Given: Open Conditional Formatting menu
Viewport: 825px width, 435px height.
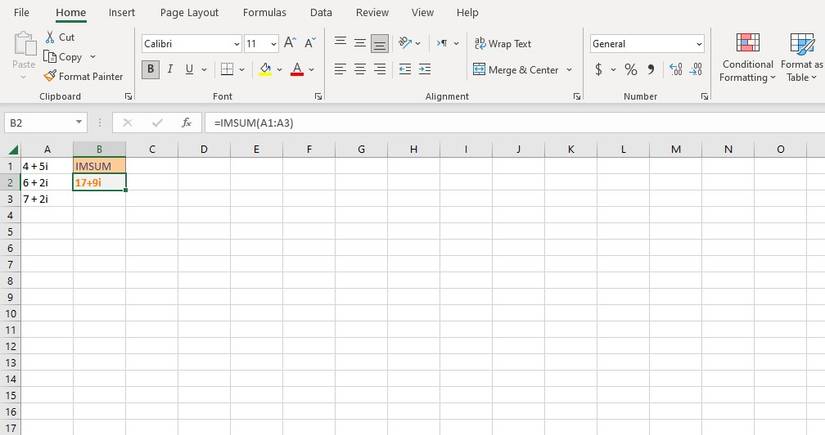Looking at the screenshot, I should click(x=747, y=57).
